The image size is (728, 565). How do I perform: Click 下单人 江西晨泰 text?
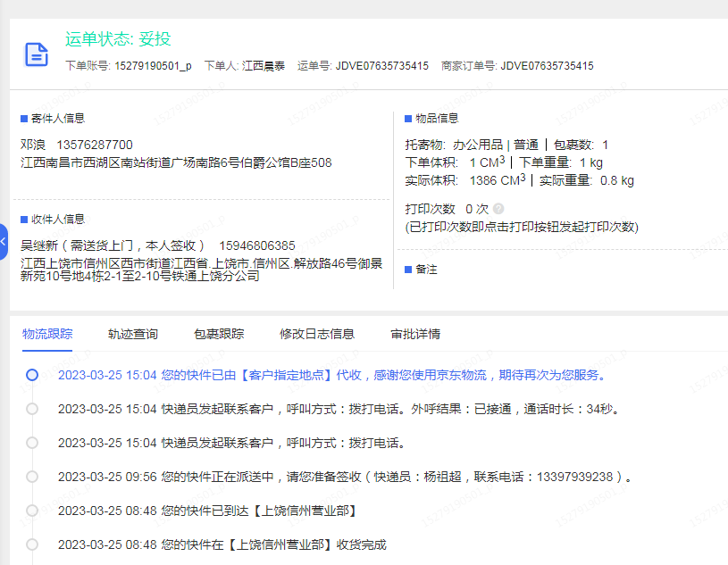(245, 66)
